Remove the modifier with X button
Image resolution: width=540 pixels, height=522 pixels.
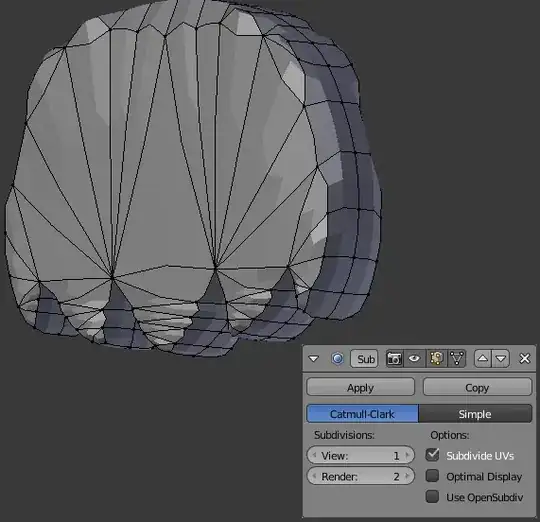coord(525,359)
